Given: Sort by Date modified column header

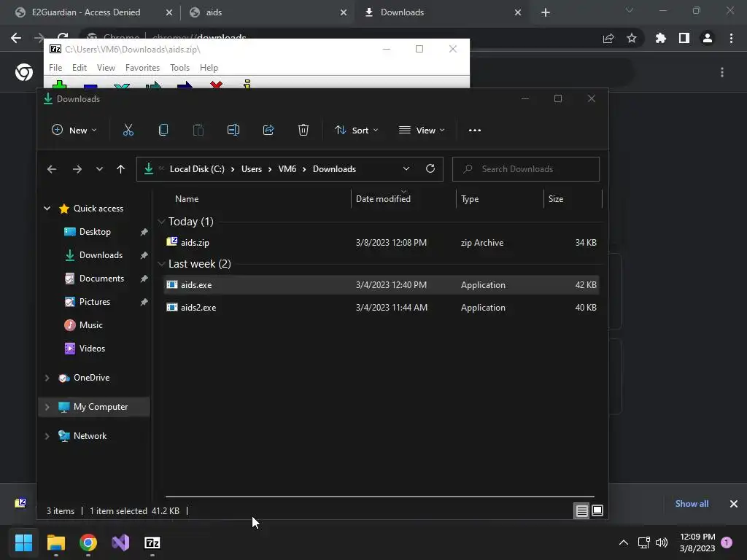Looking at the screenshot, I should tap(383, 199).
